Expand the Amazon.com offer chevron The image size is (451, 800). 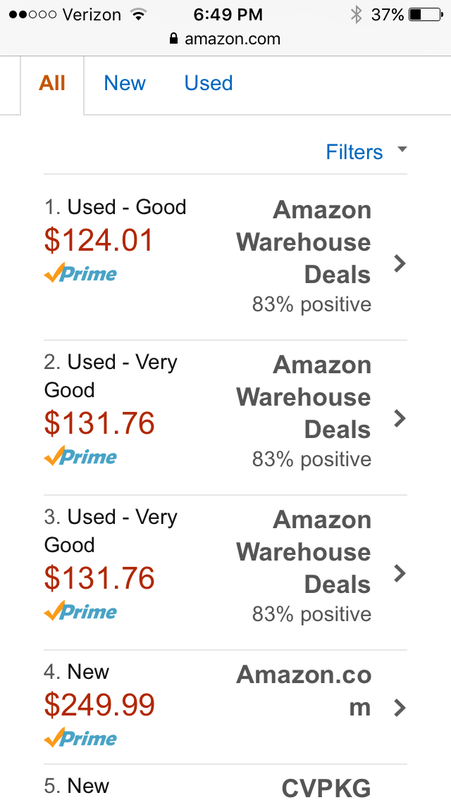coord(400,708)
